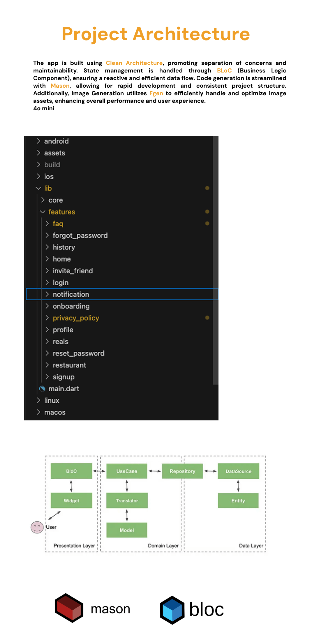Click the User smiley face icon
312x644 pixels.
point(37,527)
